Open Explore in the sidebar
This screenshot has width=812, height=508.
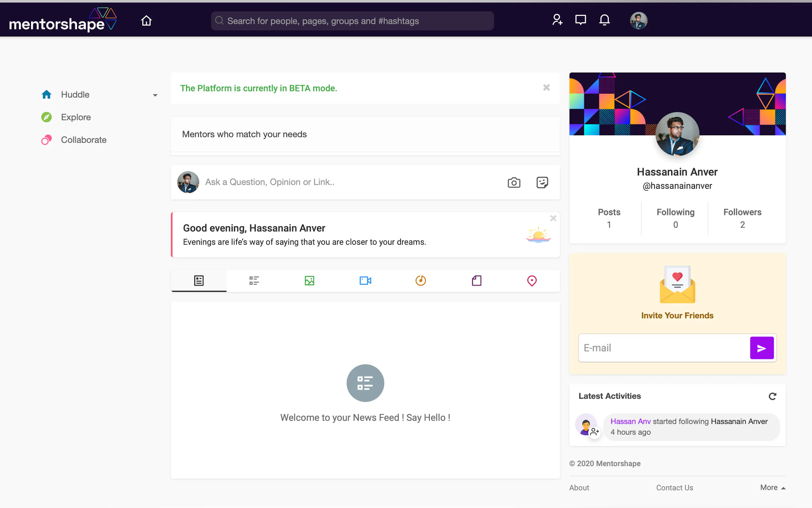pos(76,117)
